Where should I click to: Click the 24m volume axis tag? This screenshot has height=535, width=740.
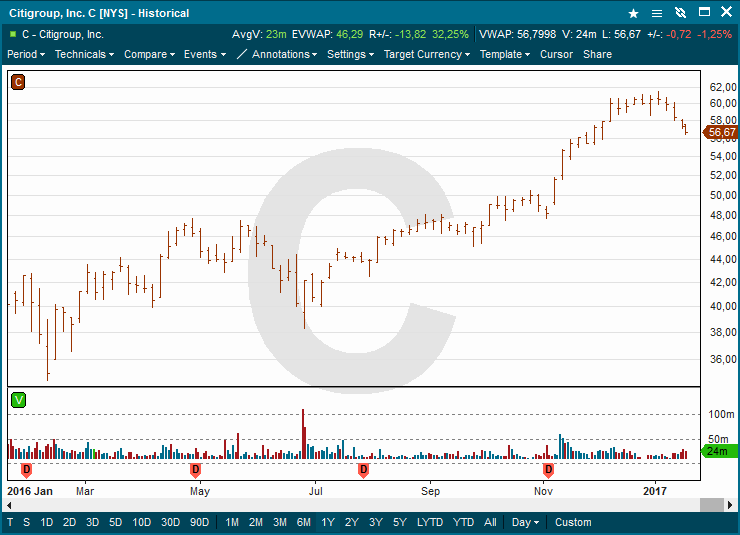coord(719,451)
